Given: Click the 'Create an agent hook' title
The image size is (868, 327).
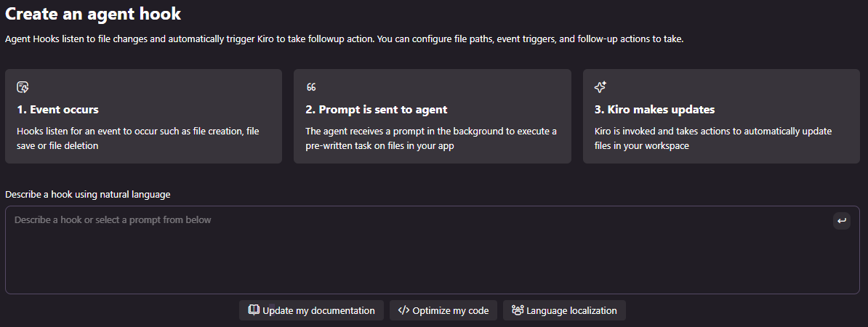Looking at the screenshot, I should 93,14.
